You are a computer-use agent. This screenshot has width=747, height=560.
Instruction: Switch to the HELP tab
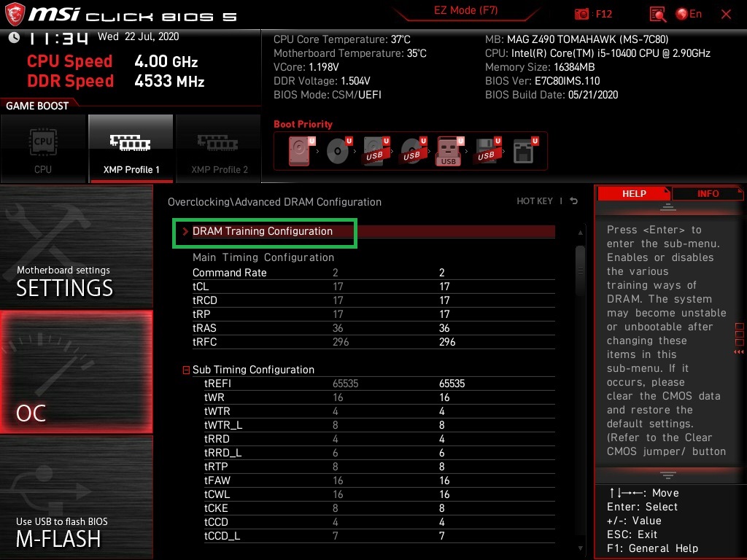coord(634,193)
